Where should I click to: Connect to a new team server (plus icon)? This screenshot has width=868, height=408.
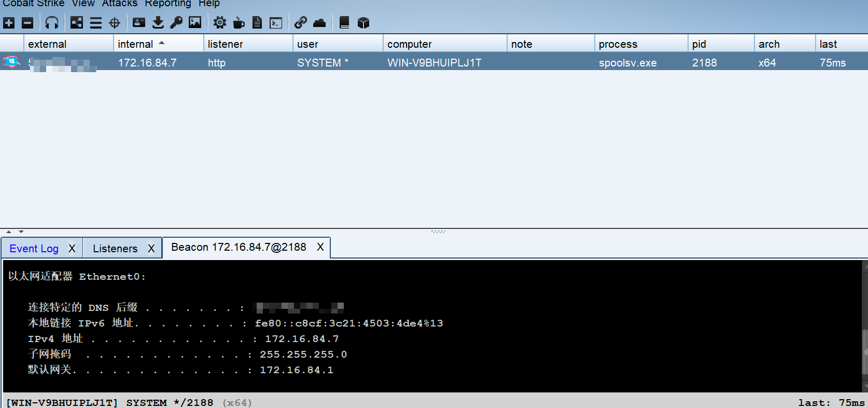coord(9,23)
